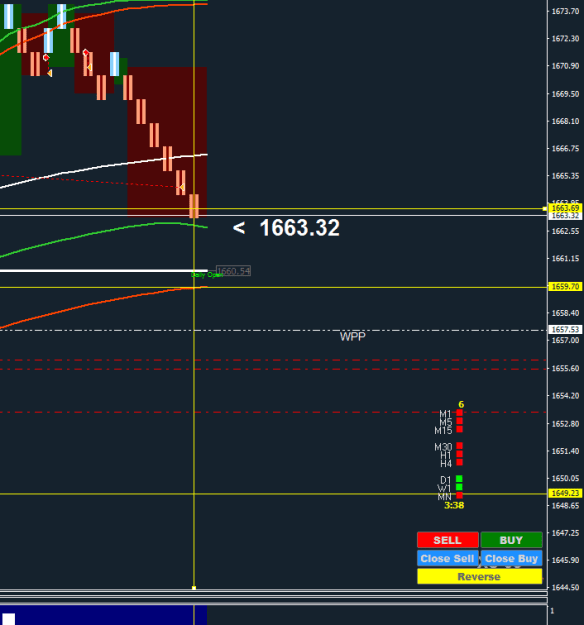Click the 1659.70 yellow price line label
The width and height of the screenshot is (584, 625).
pyautogui.click(x=565, y=287)
